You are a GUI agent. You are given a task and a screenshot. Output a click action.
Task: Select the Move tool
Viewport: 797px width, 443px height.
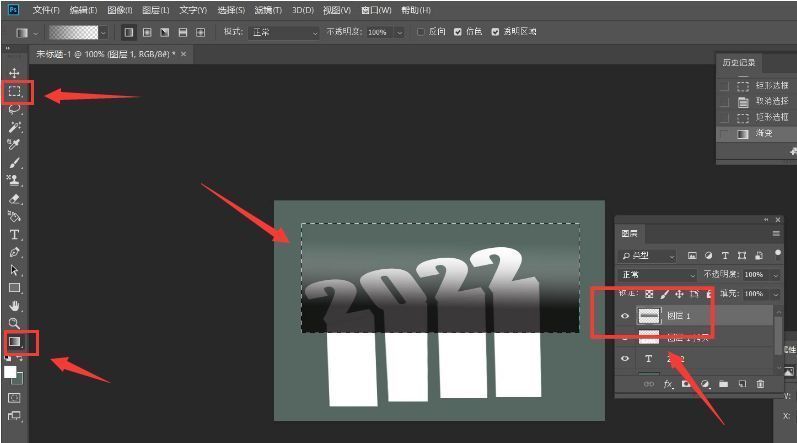pos(14,73)
